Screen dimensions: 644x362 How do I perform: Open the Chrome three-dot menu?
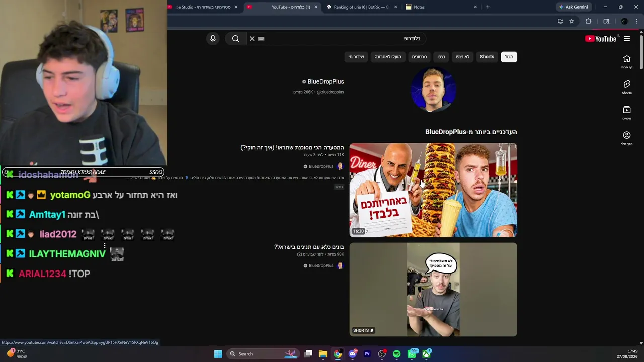click(636, 21)
